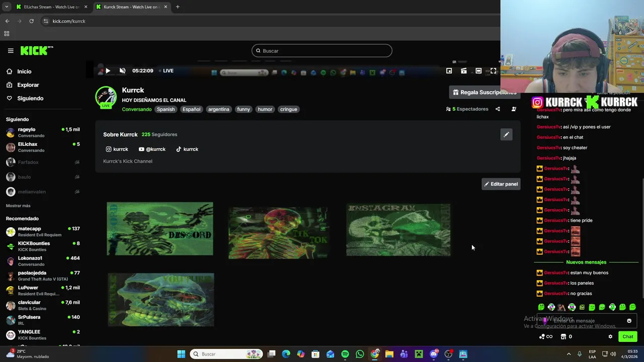Open offline Farfadox channel

point(43,162)
